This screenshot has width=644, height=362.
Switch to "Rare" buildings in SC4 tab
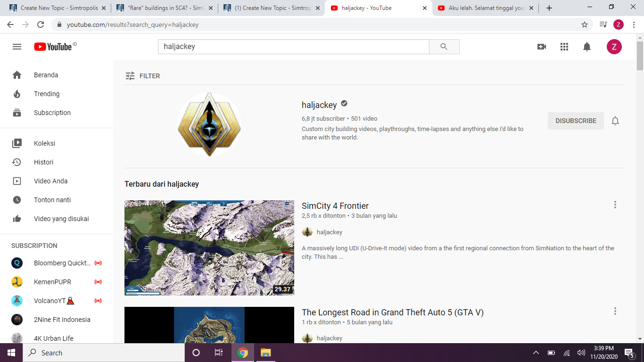165,8
